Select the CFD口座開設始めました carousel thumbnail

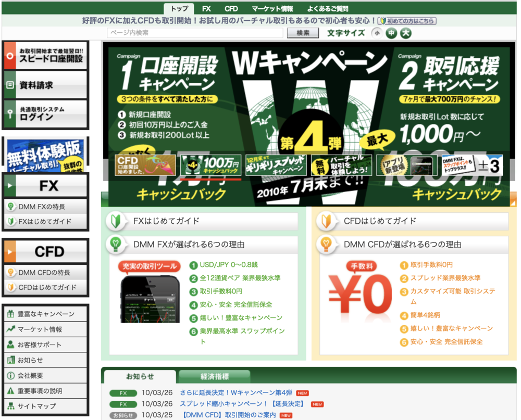pyautogui.click(x=145, y=165)
